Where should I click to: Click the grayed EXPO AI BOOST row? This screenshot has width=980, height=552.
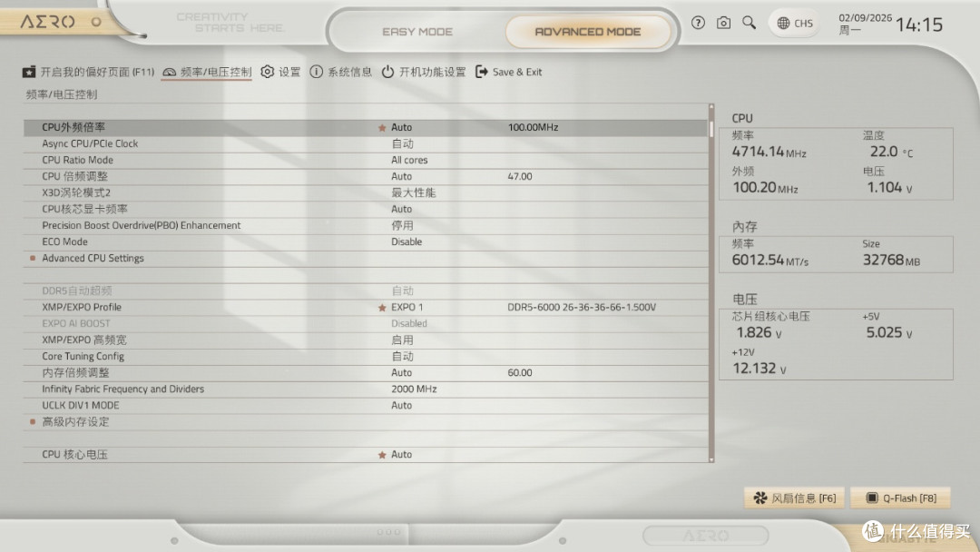coord(366,324)
